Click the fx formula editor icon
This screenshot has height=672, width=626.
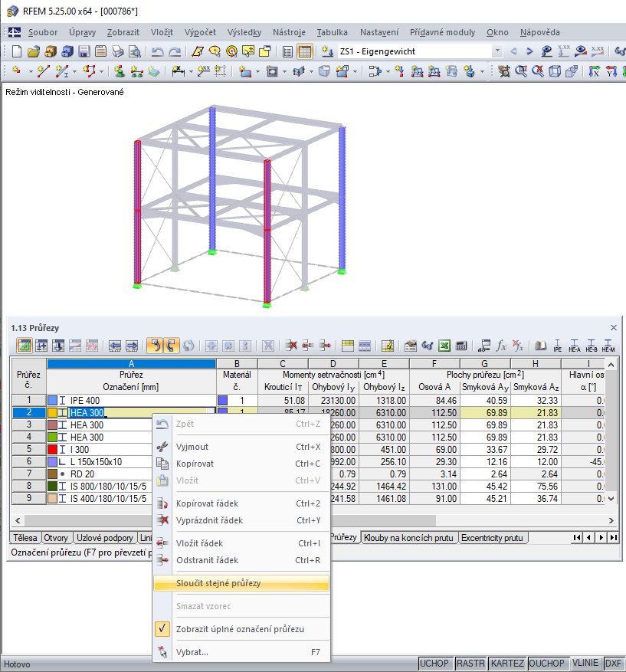tap(501, 346)
